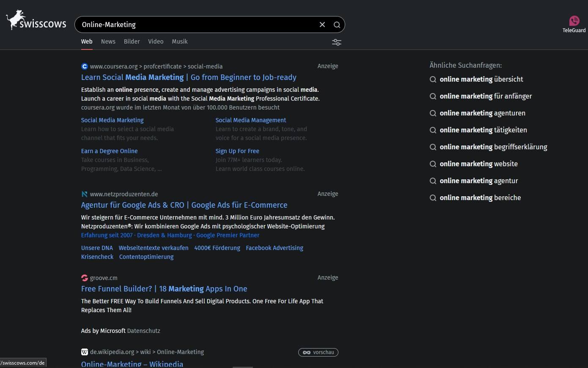Open 'Learn Social Media Marketing' result
Viewport: 588px width, 368px height.
tap(189, 77)
